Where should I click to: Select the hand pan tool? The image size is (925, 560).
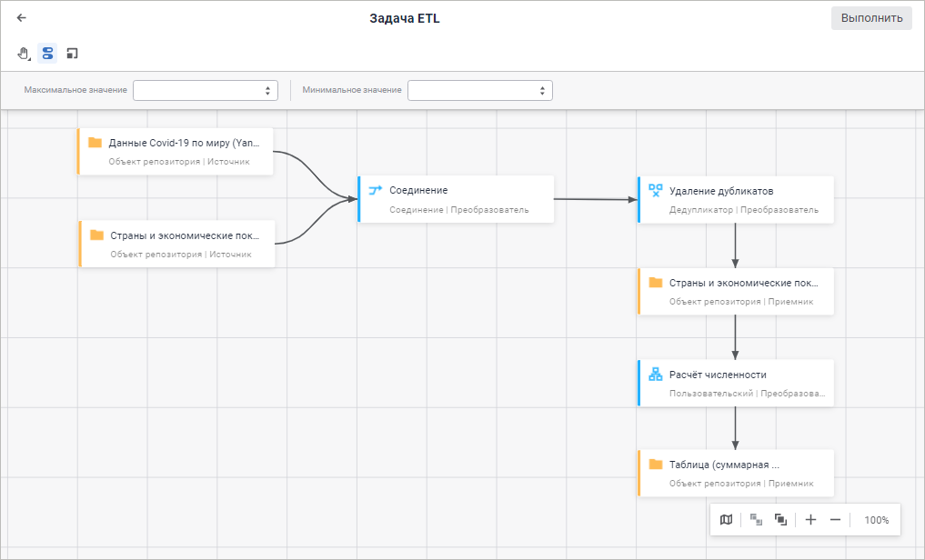pyautogui.click(x=24, y=54)
